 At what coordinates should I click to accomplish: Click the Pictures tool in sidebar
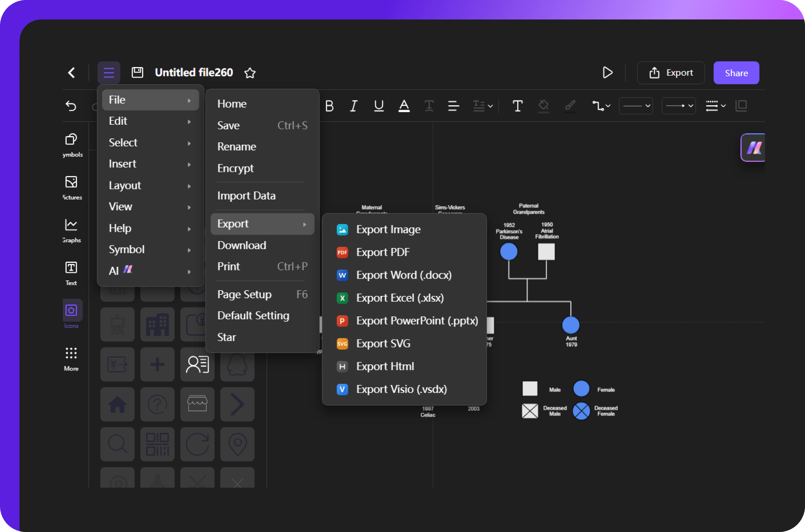pyautogui.click(x=71, y=189)
